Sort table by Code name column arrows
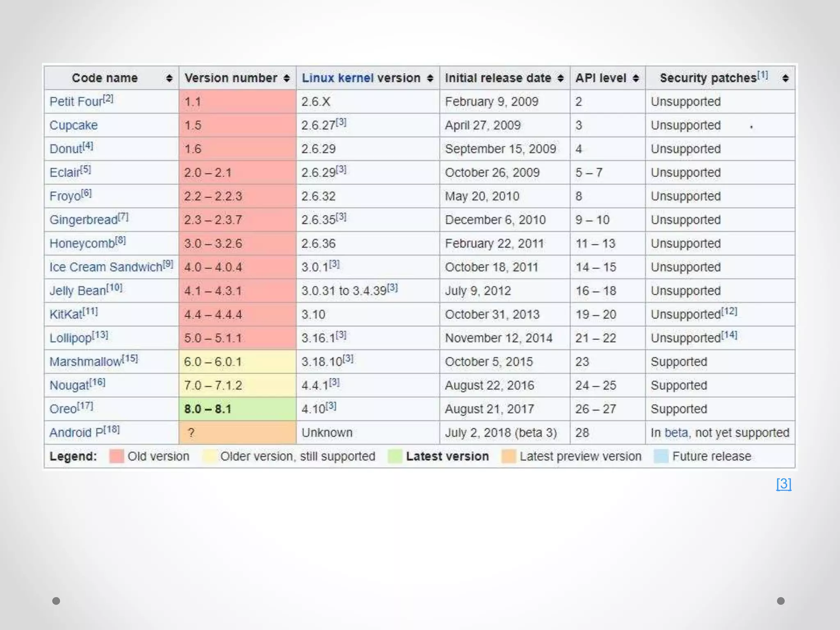This screenshot has width=840, height=630. [169, 78]
